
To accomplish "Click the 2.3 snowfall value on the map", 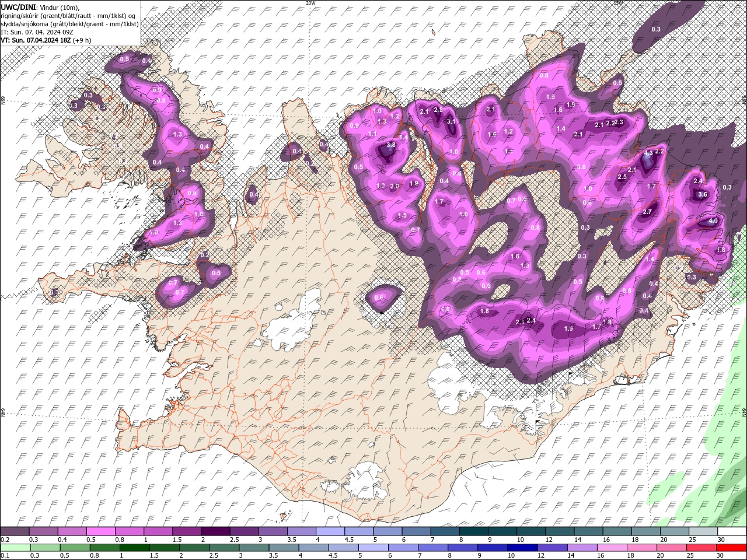I will (x=619, y=122).
